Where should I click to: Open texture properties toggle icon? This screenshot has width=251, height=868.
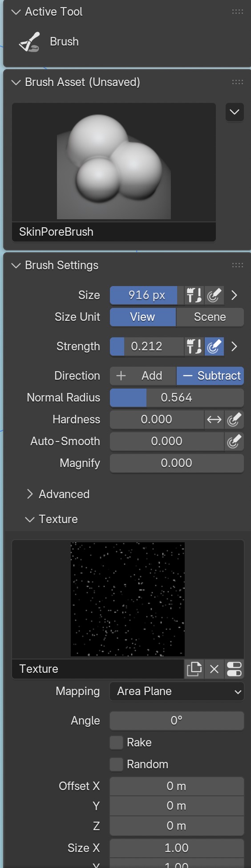tap(234, 669)
